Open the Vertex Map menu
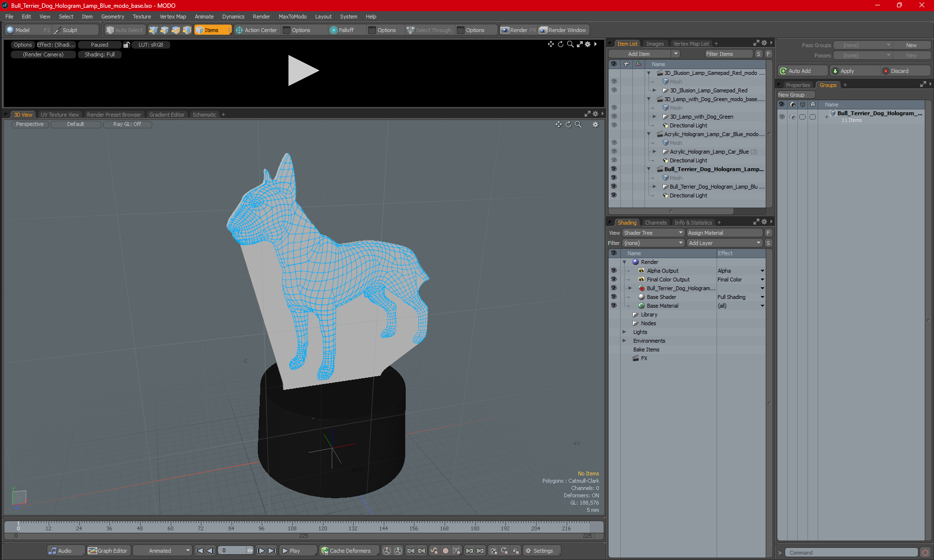 173,17
